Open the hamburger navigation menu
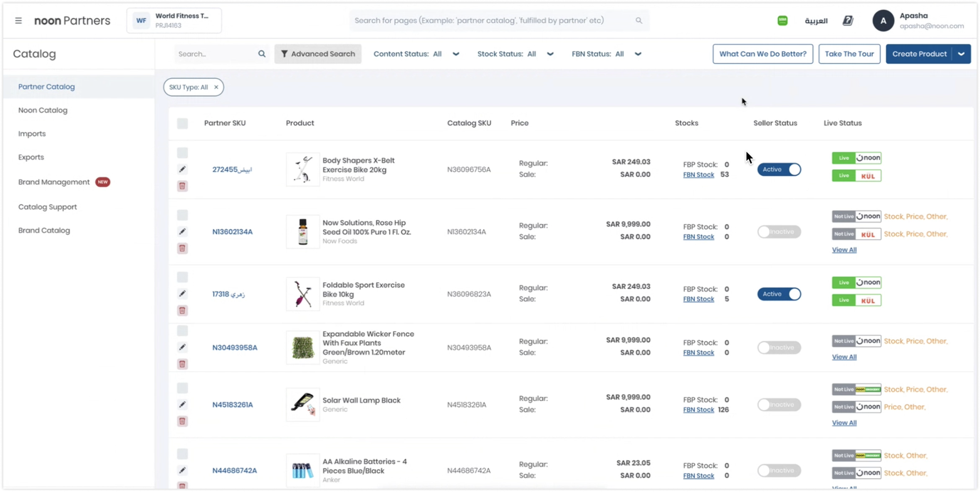 pos(18,20)
